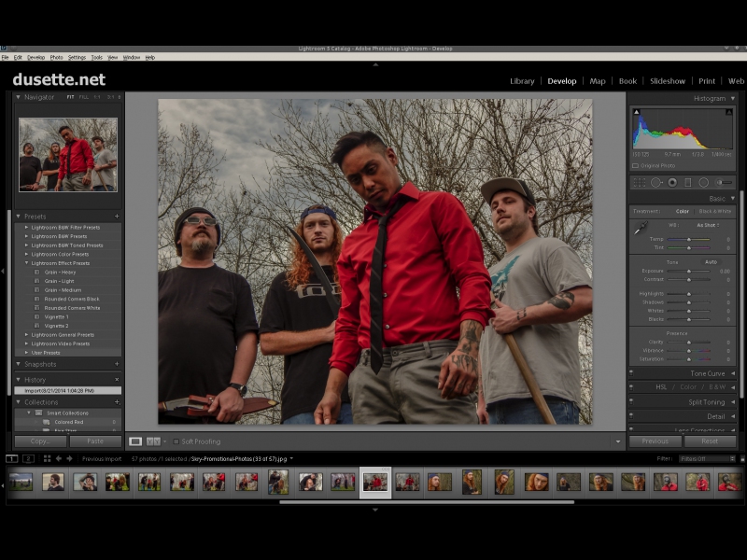Screen dimensions: 747x560
Task: Choose the Graduated Filter tool
Action: point(687,183)
